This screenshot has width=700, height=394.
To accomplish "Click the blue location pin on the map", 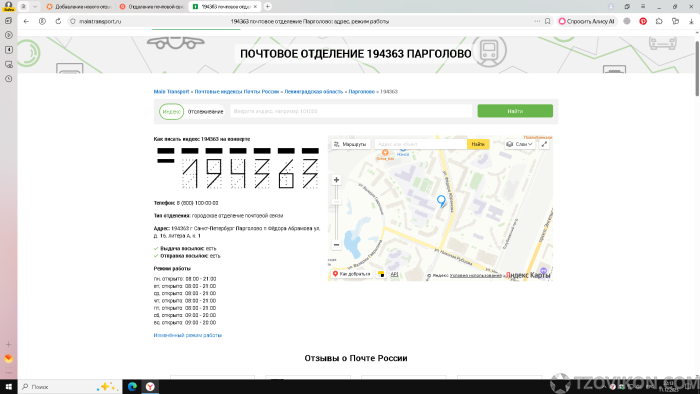I will (441, 201).
